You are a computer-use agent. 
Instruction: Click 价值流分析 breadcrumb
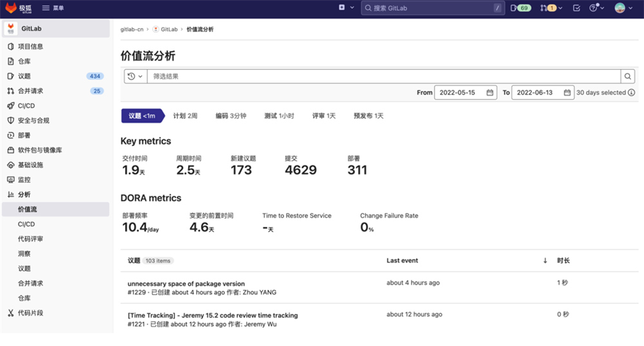200,29
